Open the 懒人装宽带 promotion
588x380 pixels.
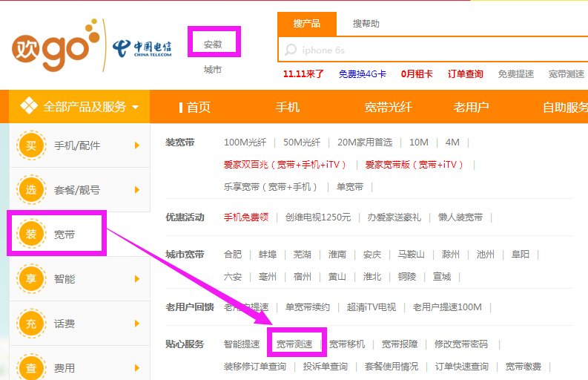tap(460, 217)
